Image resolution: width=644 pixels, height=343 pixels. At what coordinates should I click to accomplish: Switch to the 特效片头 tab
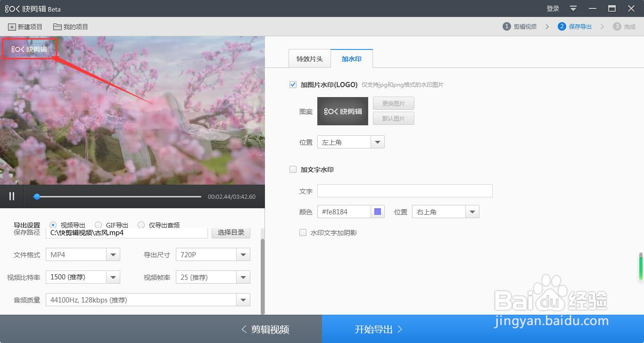pos(310,58)
